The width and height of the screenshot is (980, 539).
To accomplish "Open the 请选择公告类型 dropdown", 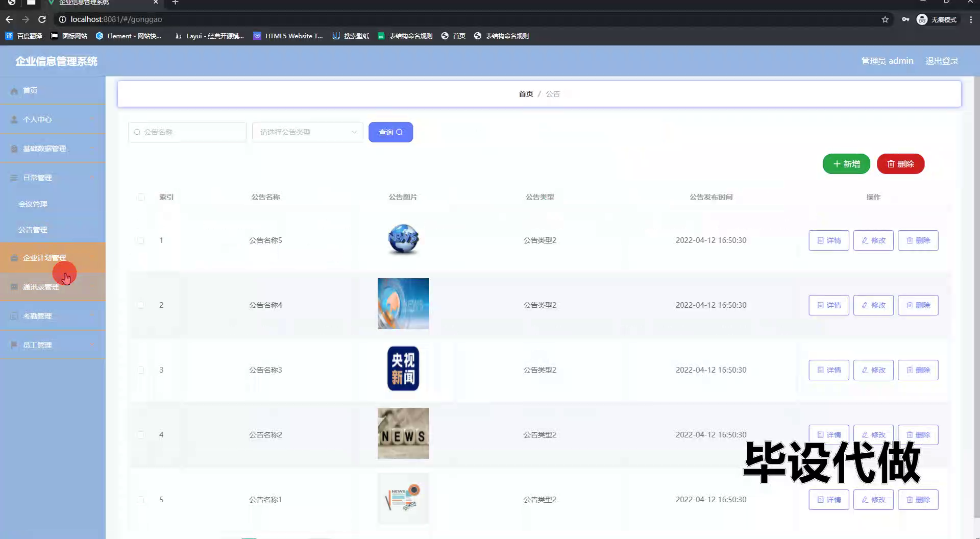I will point(308,132).
